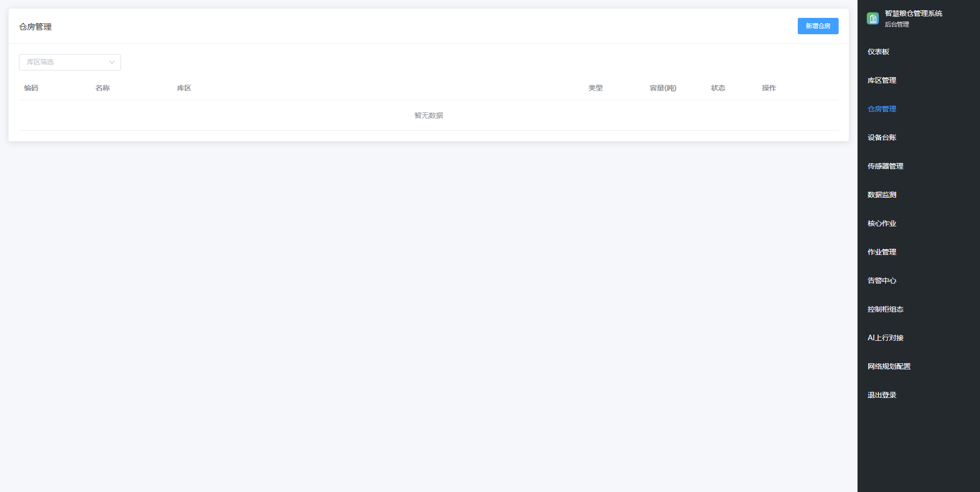Open the AI上行对接 page

(x=885, y=338)
